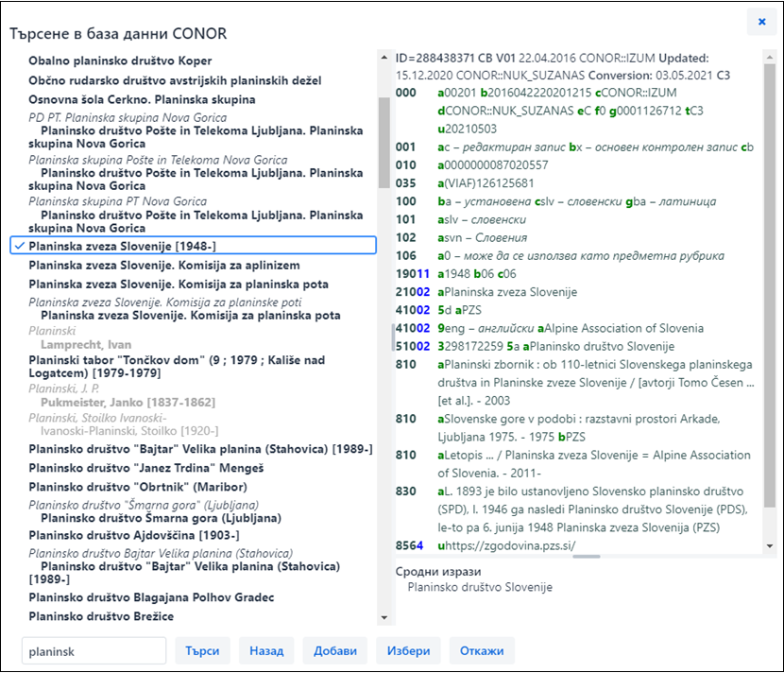Select Planinsko društvo Brežice entry

(x=101, y=616)
